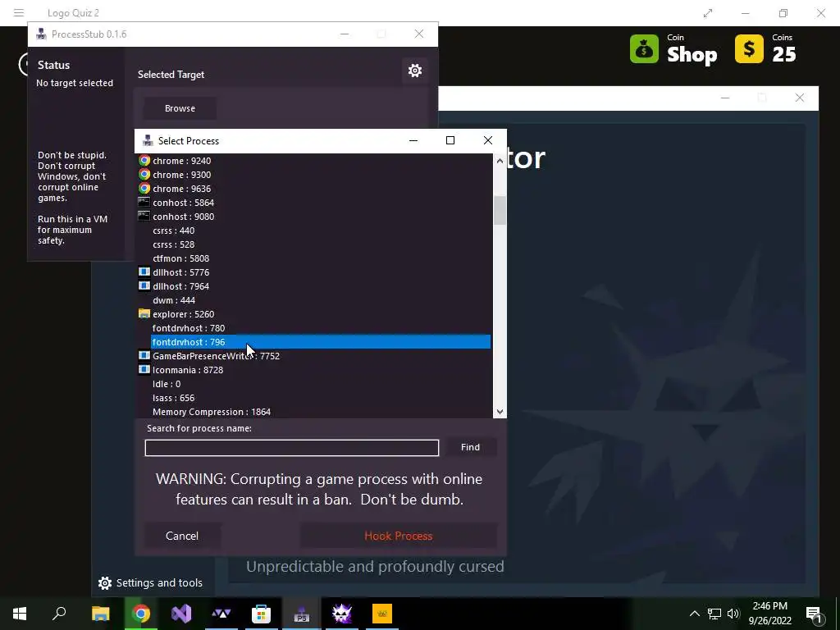Select process conhost : 9080

point(183,217)
